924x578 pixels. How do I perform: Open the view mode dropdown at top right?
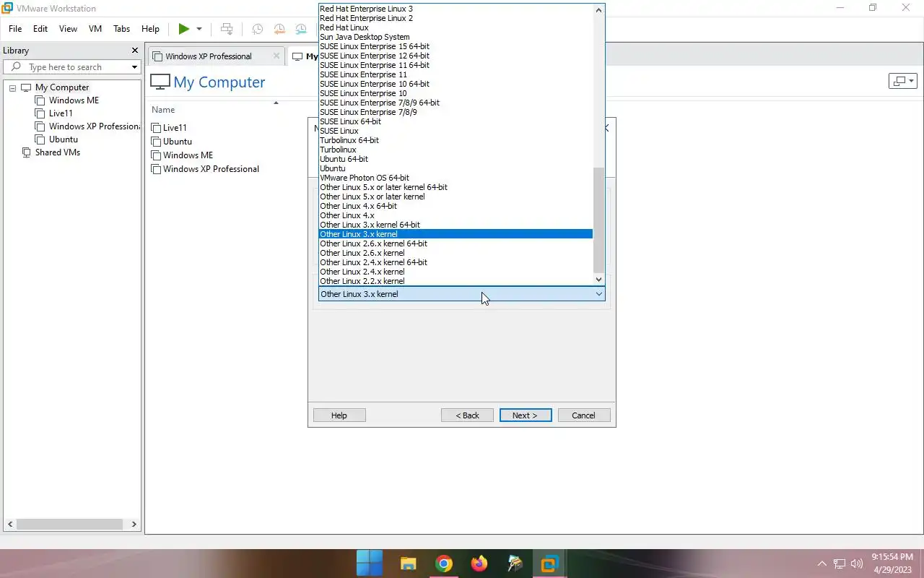coord(903,81)
